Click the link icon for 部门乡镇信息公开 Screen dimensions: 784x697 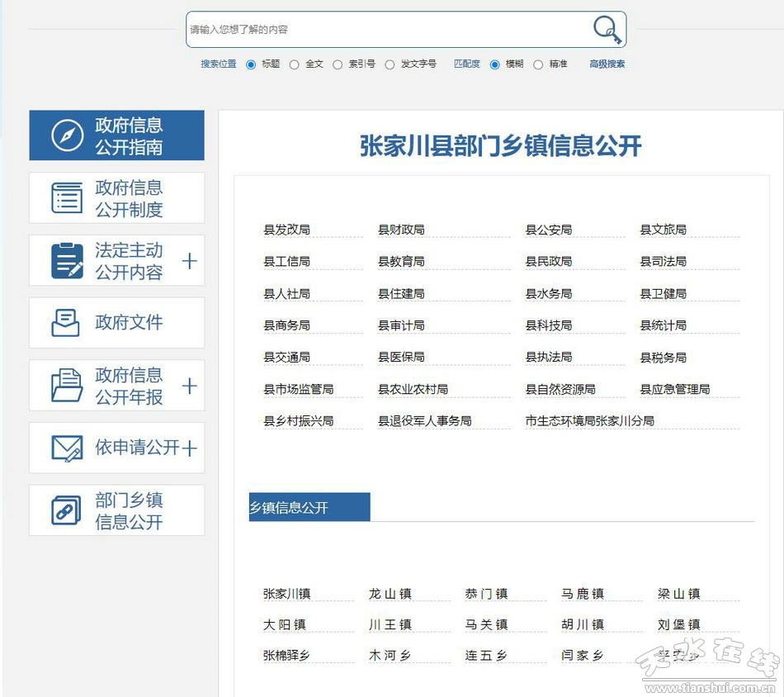(66, 510)
